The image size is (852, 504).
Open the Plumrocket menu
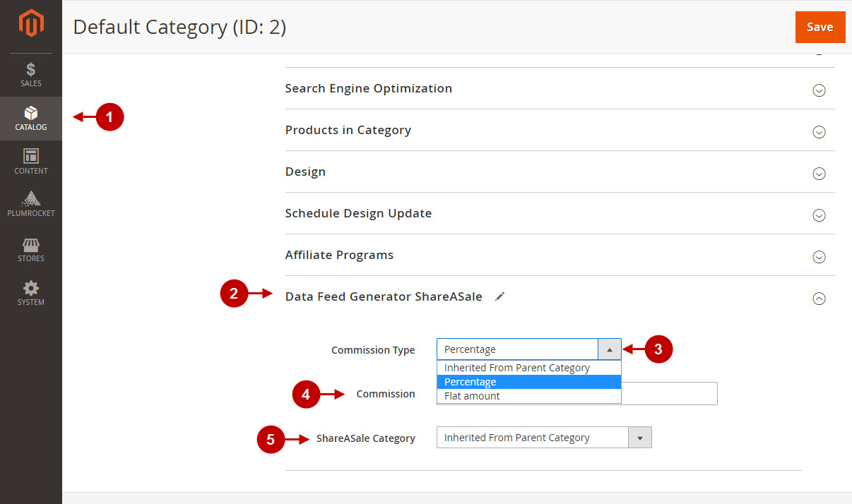(31, 205)
